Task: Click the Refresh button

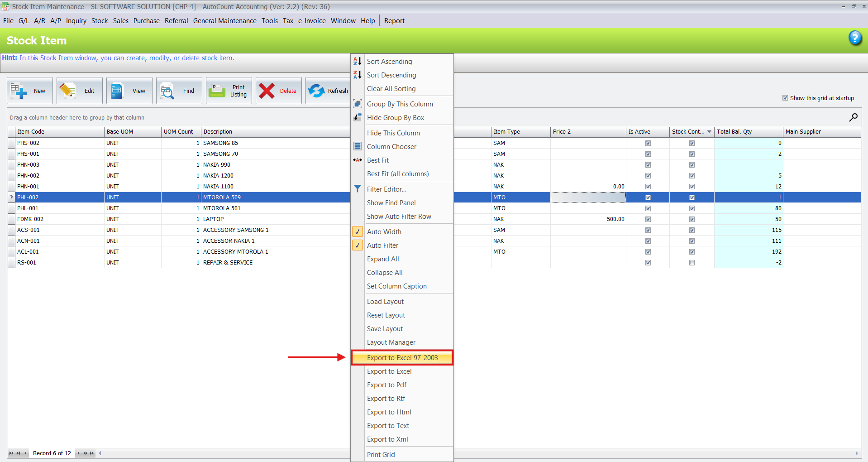Action: [x=328, y=91]
